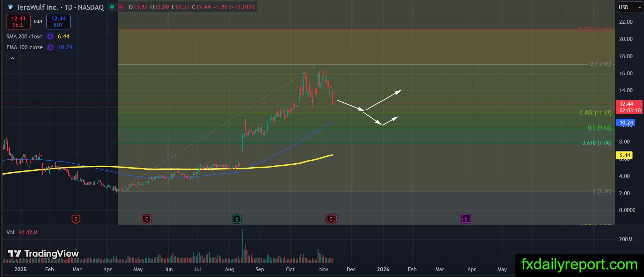Click the blue 10.24 tag on the price axis

coord(626,123)
